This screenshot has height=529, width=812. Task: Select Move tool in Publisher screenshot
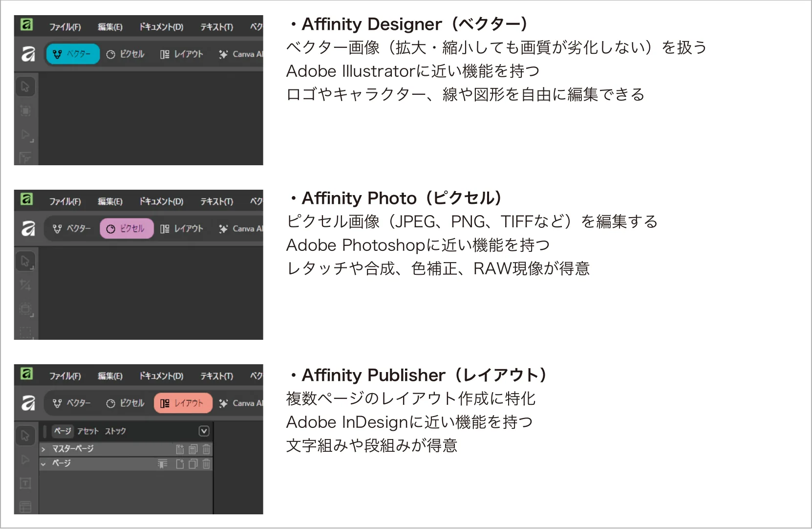point(25,436)
